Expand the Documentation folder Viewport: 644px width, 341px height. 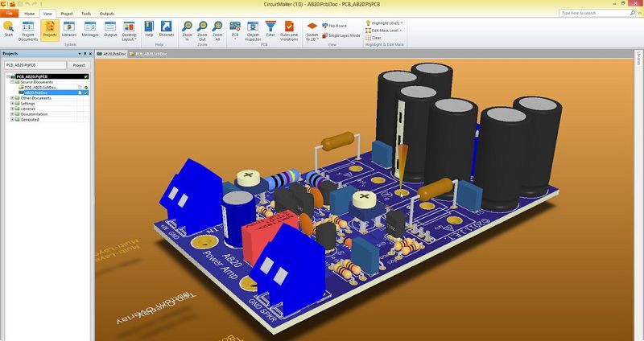point(12,114)
